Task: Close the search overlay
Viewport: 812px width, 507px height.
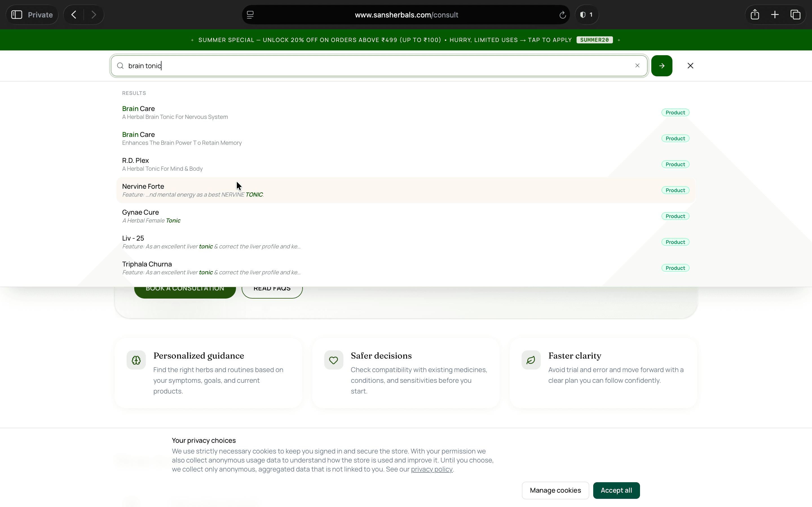Action: tap(690, 66)
